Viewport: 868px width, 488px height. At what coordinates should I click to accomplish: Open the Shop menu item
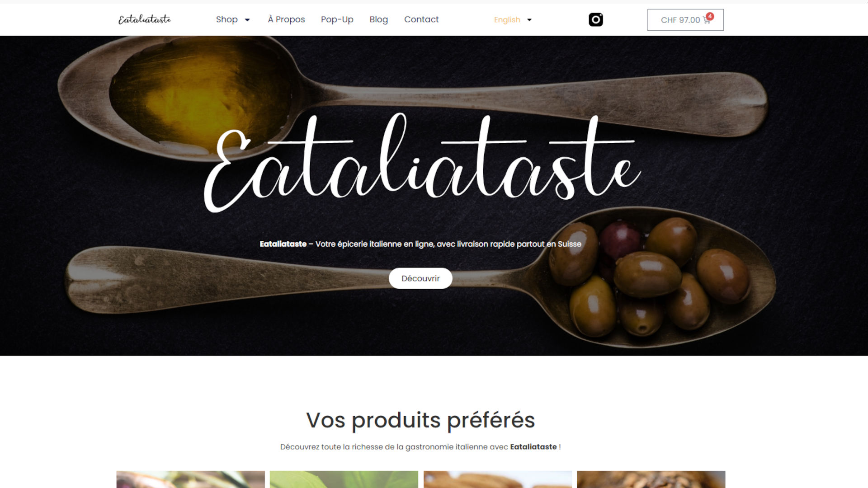click(x=226, y=19)
